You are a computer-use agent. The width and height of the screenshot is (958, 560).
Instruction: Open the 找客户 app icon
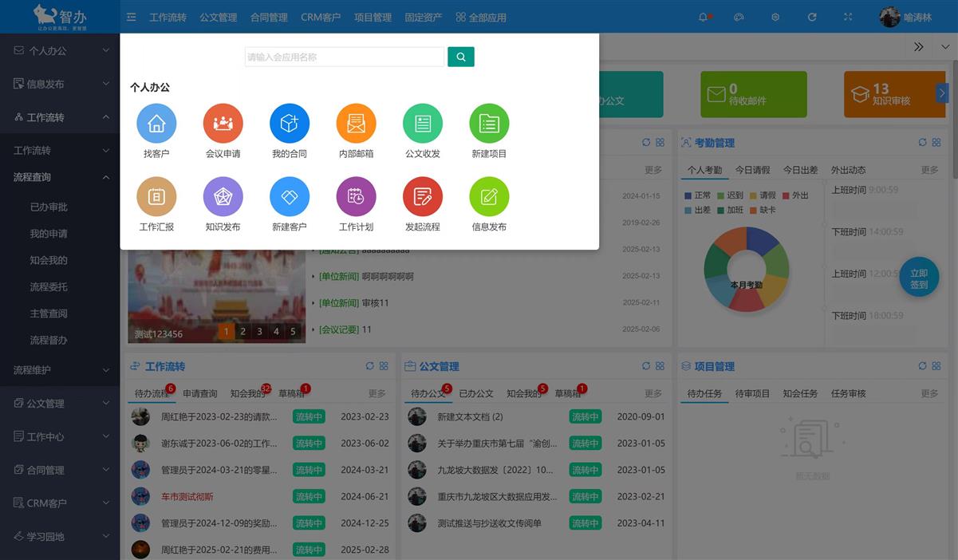pos(156,124)
